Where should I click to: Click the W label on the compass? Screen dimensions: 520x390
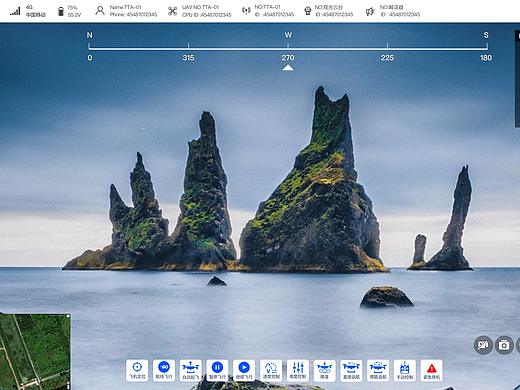[x=288, y=35]
